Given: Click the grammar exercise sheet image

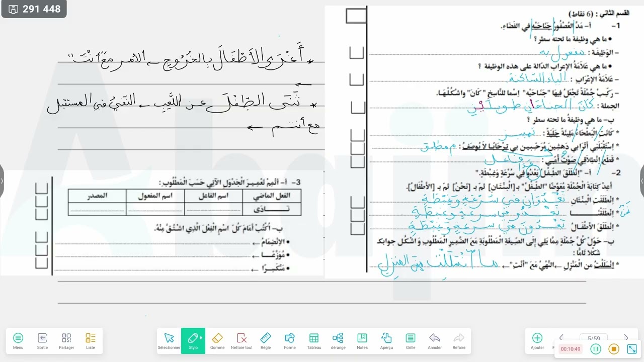Looking at the screenshot, I should tap(484, 142).
